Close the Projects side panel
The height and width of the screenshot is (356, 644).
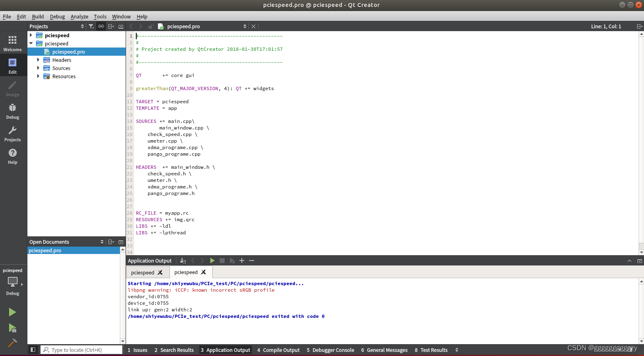click(x=121, y=26)
